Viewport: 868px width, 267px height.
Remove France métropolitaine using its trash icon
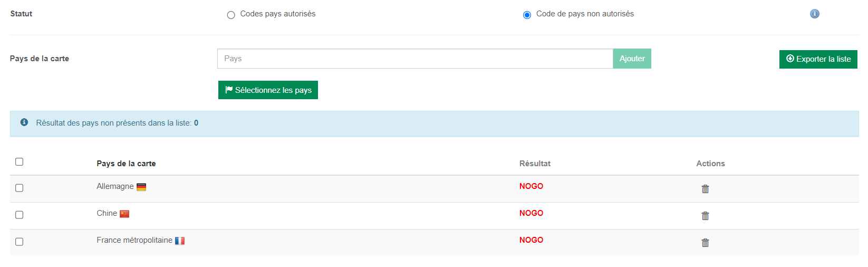[x=705, y=243]
